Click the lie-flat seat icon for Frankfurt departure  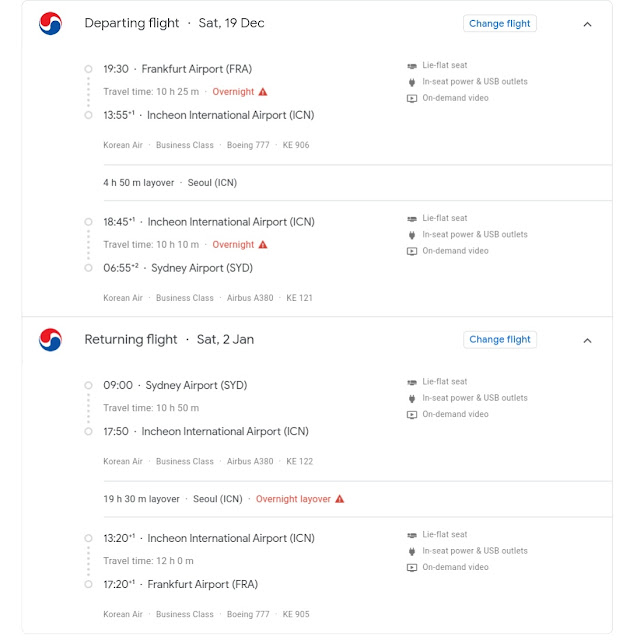tap(412, 66)
